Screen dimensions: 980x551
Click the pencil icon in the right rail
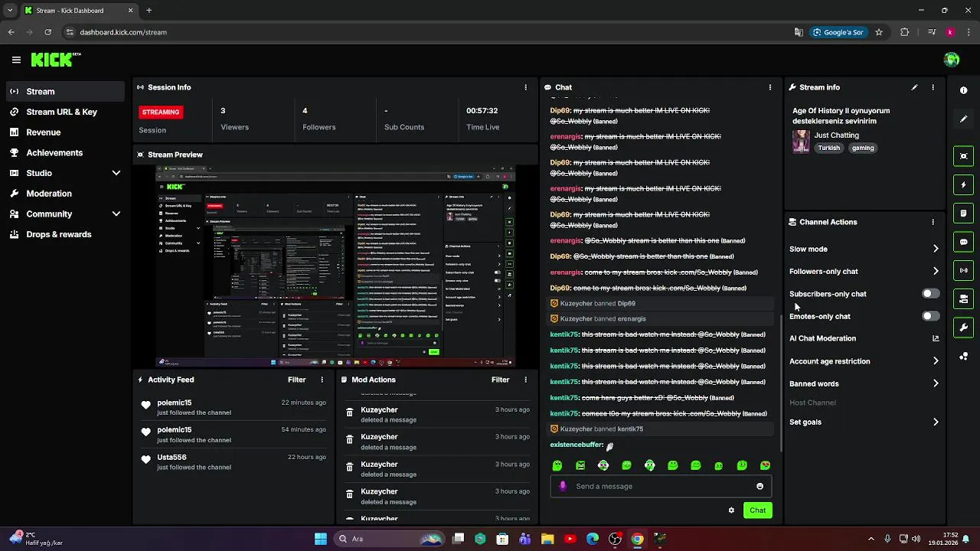pos(963,119)
